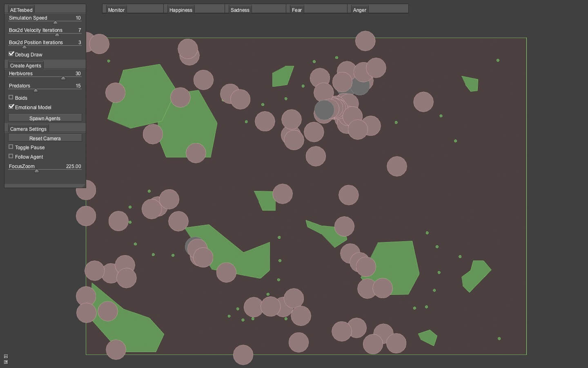This screenshot has width=588, height=368.
Task: Click the Simulation Speed slider handle
Action: (55, 22)
